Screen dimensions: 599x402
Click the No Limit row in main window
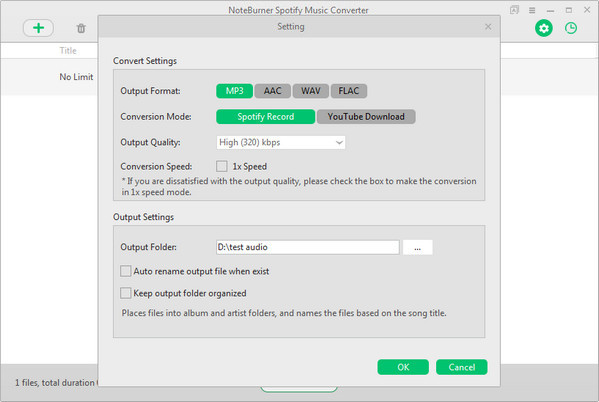49,77
